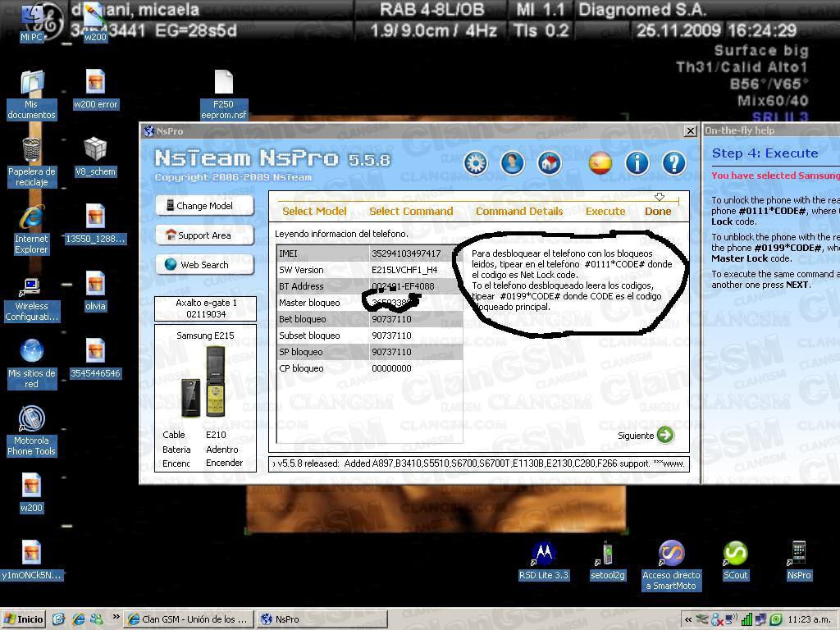Open NsPro settings via the gear icon
The width and height of the screenshot is (840, 630).
(474, 163)
